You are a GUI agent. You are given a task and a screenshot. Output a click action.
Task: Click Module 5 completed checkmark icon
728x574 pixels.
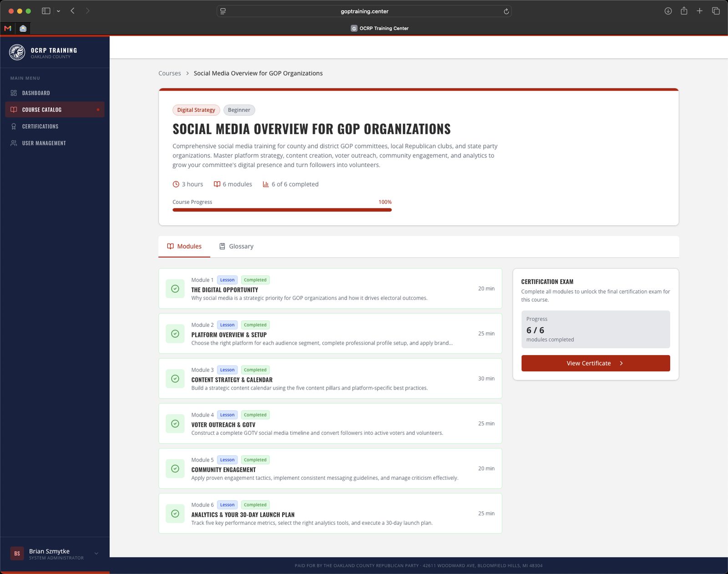click(175, 468)
